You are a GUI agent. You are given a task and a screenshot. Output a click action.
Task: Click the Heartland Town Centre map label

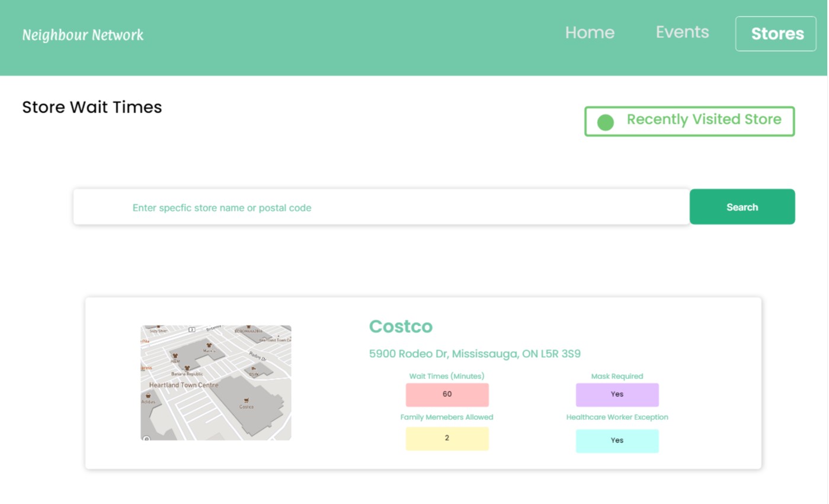pyautogui.click(x=184, y=385)
